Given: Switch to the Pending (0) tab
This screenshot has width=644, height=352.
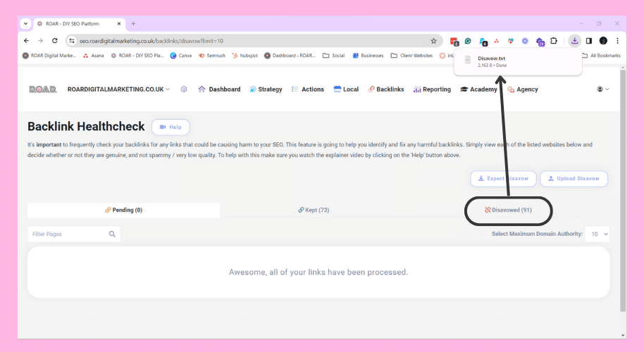Looking at the screenshot, I should [123, 210].
